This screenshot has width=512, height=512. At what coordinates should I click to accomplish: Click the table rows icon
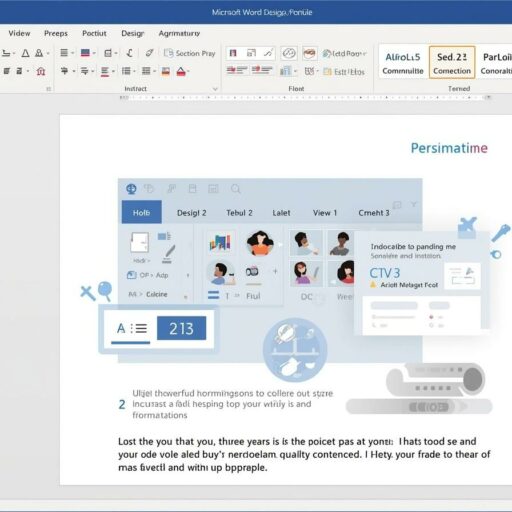point(146,71)
